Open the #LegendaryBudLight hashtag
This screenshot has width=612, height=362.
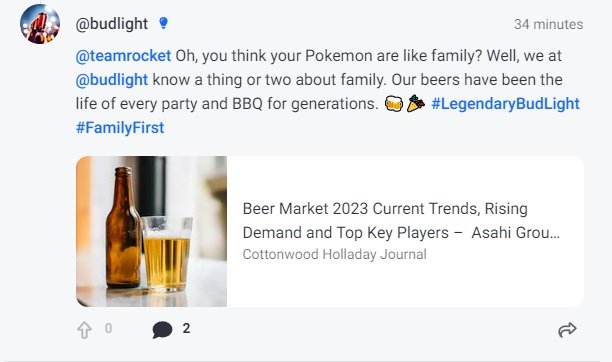point(505,104)
